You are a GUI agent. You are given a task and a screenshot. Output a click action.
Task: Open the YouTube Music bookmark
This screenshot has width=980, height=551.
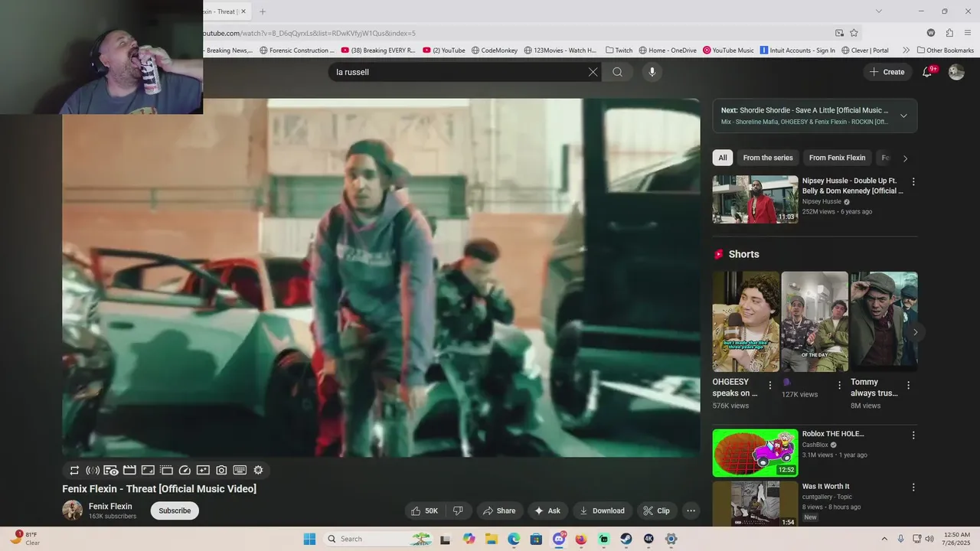tap(728, 51)
